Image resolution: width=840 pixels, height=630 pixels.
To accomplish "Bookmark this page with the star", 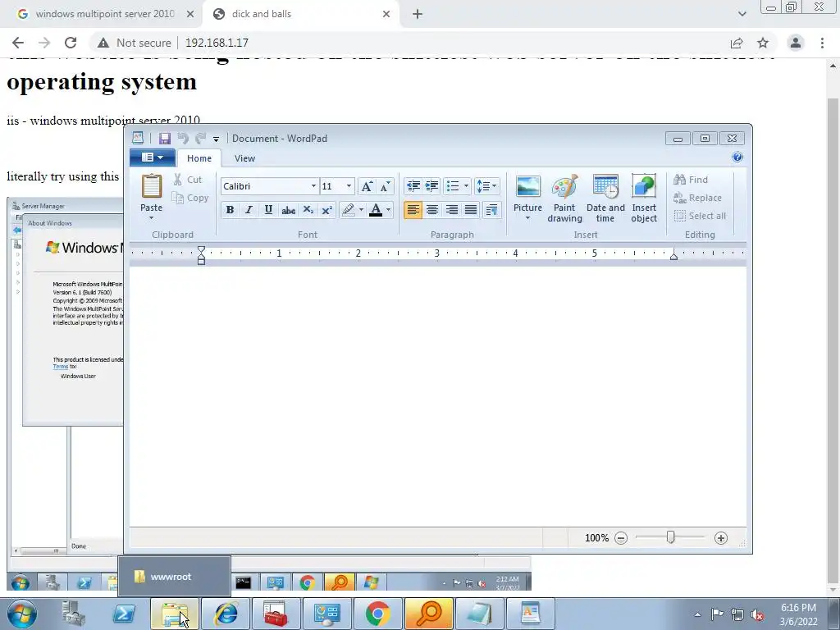I will (x=763, y=43).
